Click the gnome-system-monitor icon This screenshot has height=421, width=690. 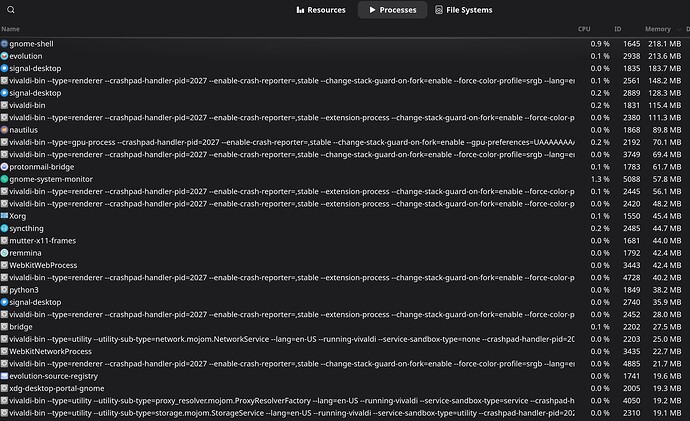click(x=4, y=179)
